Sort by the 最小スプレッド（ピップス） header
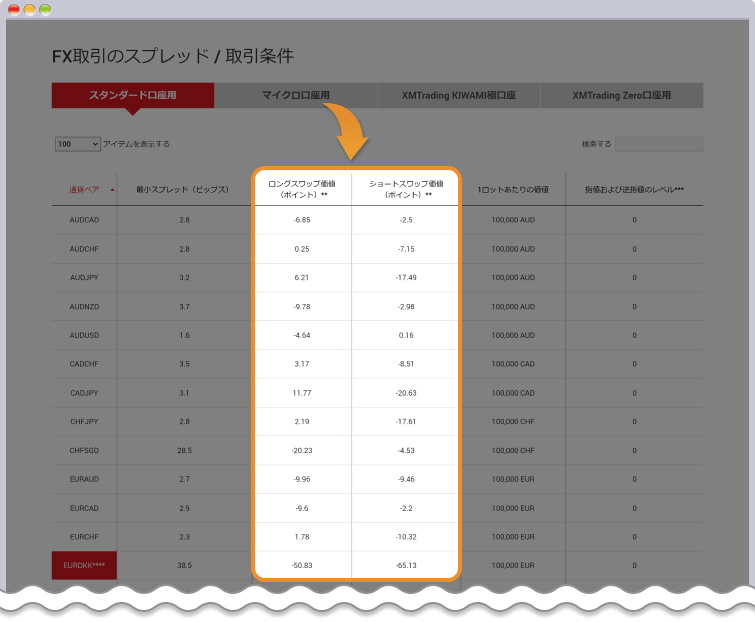The image size is (755, 622). 182,190
